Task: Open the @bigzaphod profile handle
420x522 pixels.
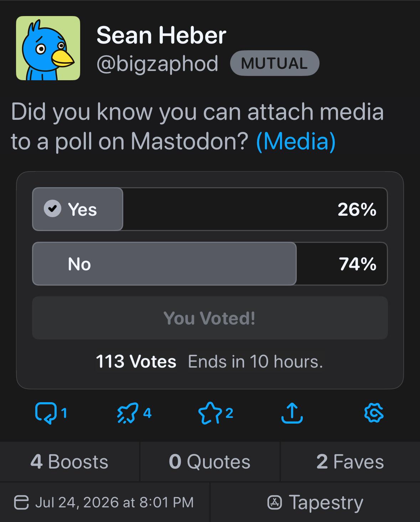Action: [157, 64]
